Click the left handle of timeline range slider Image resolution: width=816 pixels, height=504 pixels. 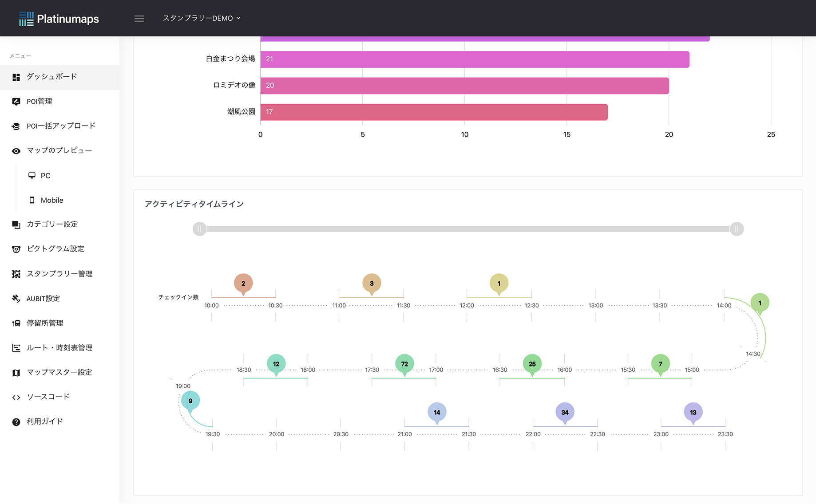pos(200,229)
